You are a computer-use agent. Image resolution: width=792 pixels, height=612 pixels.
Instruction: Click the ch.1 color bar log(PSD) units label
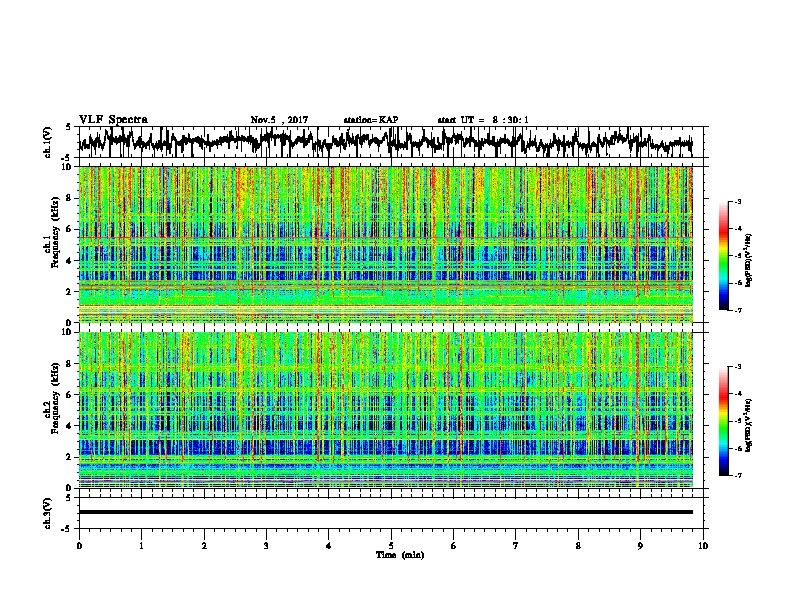pyautogui.click(x=749, y=261)
